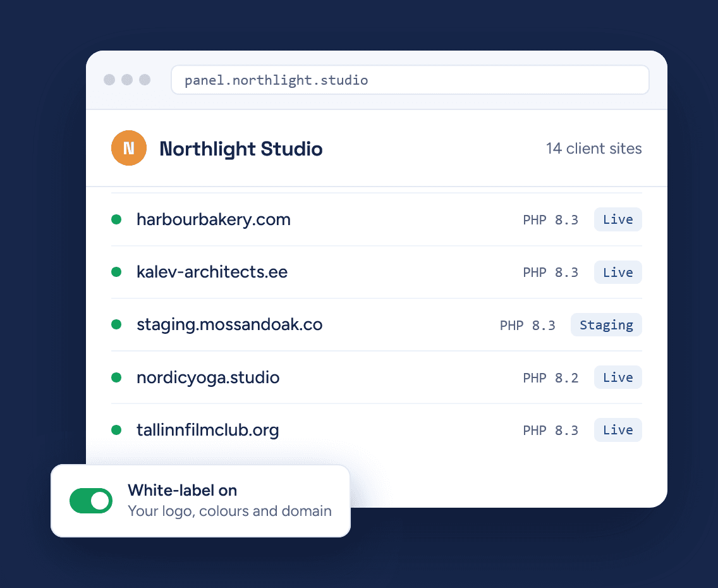
Task: Click the Staging badge for staging.mossandoak.co
Action: 606,325
